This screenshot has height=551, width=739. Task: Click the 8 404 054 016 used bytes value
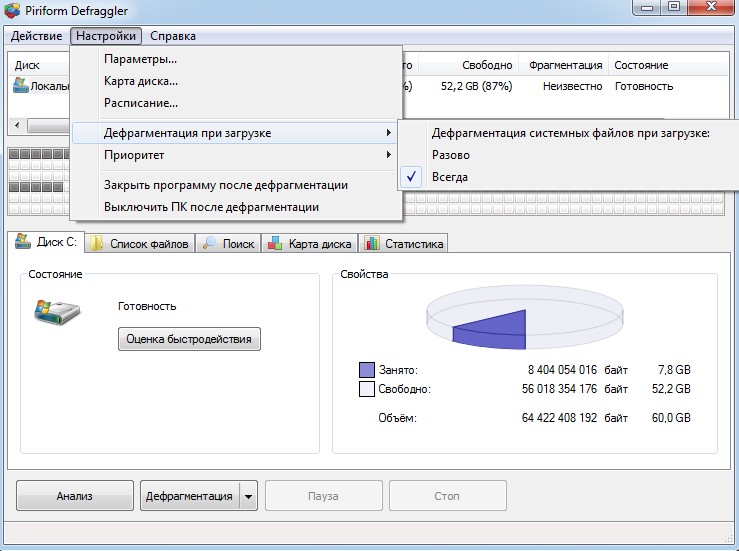point(562,370)
